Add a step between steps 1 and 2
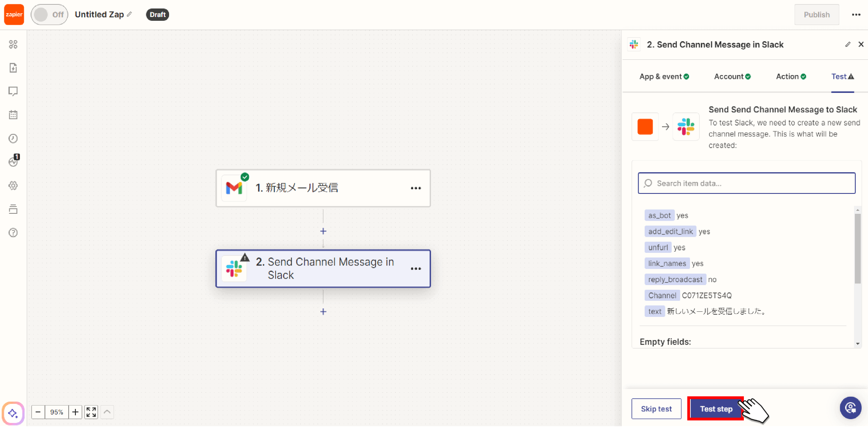The width and height of the screenshot is (868, 431). point(323,231)
